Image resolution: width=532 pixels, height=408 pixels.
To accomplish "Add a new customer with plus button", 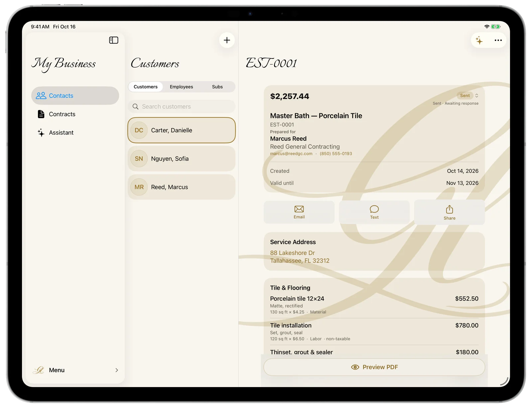I will (227, 40).
